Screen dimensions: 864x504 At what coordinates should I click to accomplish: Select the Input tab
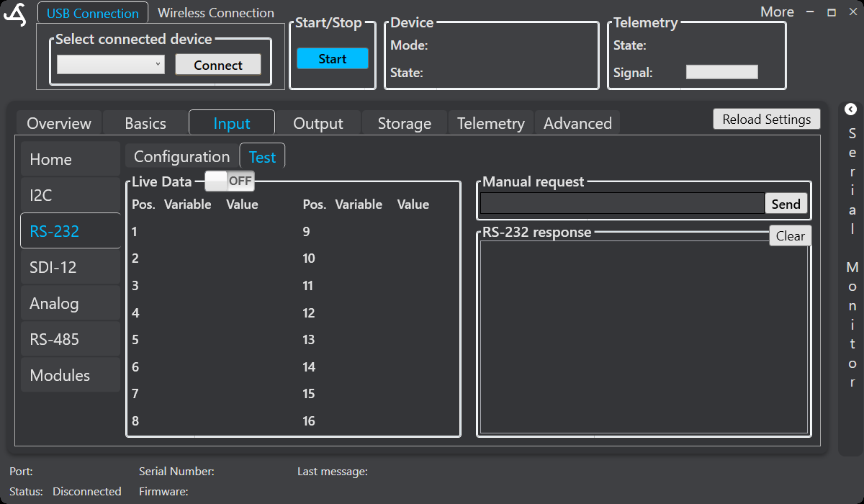[232, 123]
